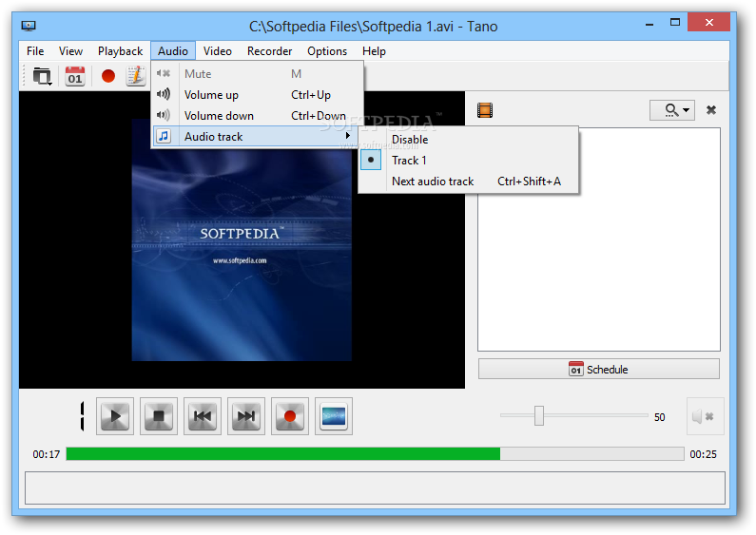This screenshot has height=535, width=756.
Task: Click the Schedule button
Action: (x=599, y=370)
